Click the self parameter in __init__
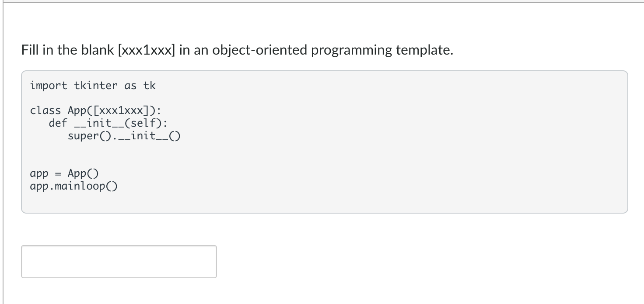The image size is (644, 304). (x=144, y=123)
